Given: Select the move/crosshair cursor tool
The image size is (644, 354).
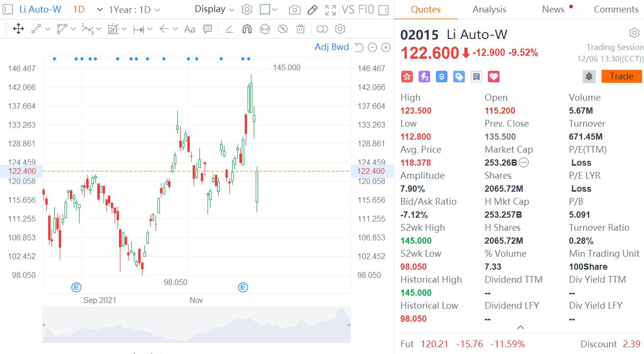Looking at the screenshot, I should click(18, 29).
